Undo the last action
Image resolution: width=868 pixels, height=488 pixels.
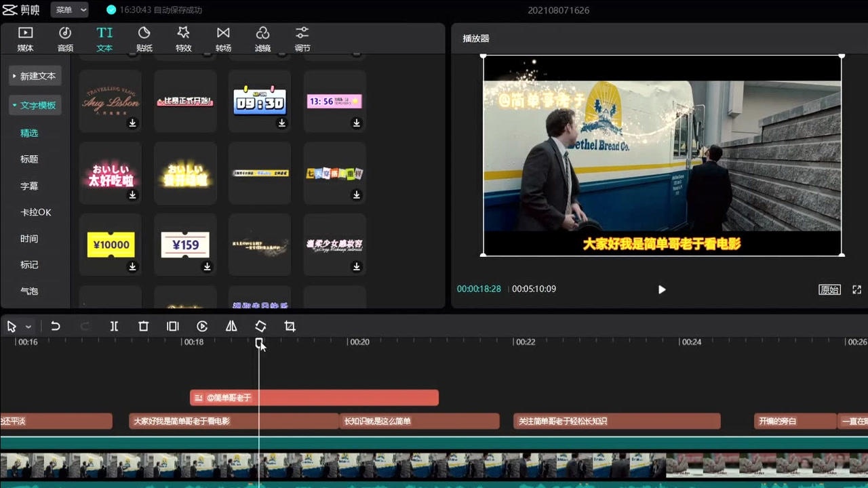[x=56, y=327]
